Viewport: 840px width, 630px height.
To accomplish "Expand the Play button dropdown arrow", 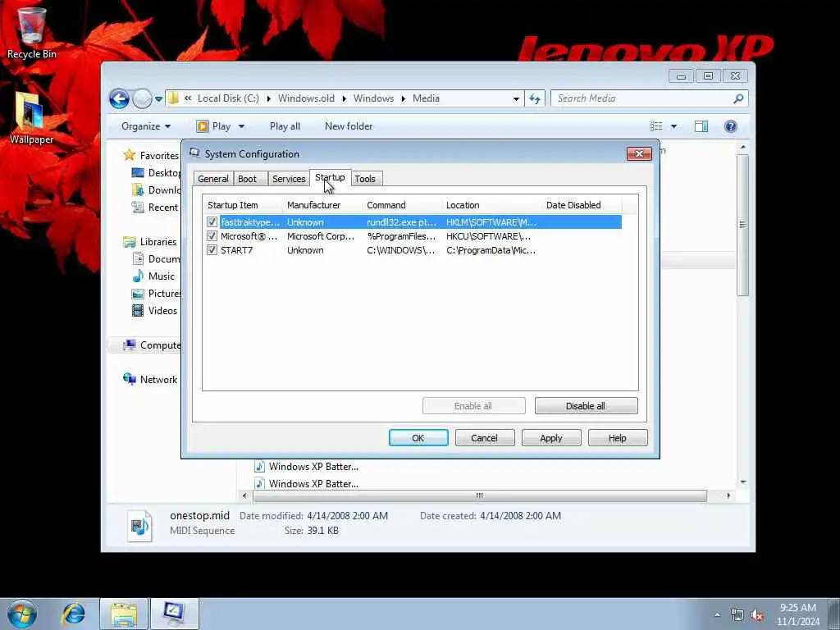I will (x=241, y=126).
